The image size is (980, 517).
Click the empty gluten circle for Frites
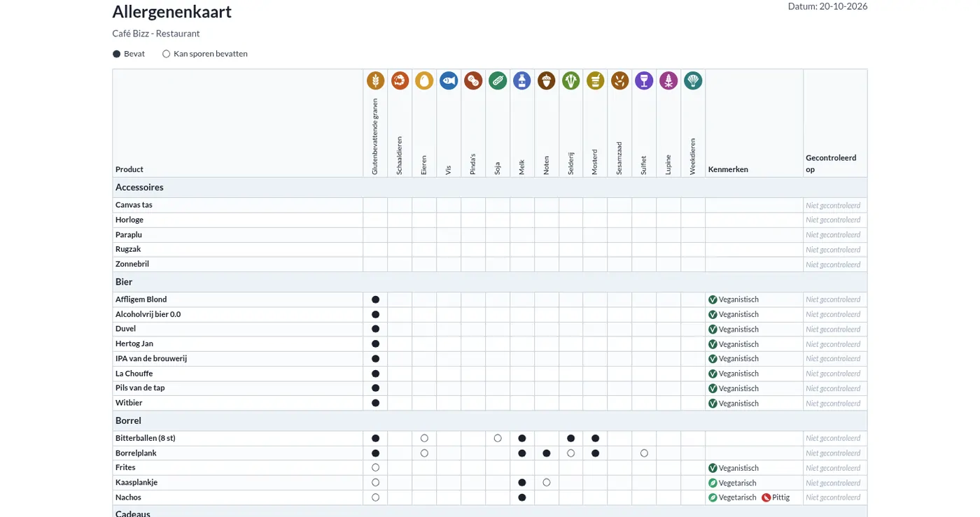[375, 467]
